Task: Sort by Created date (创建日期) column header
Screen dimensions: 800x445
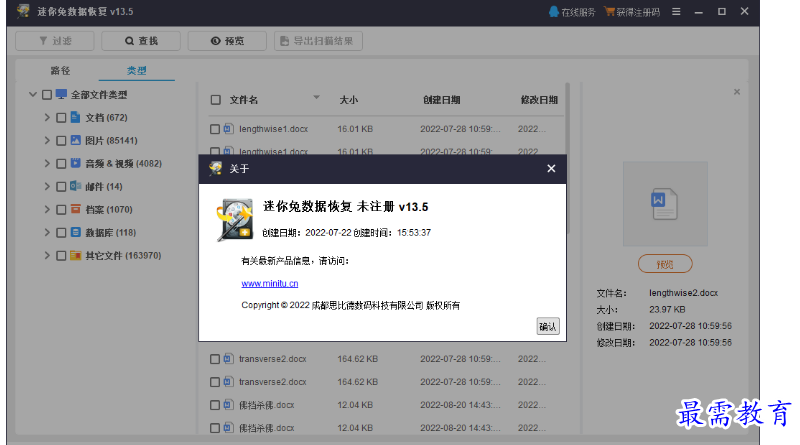Action: tap(442, 100)
